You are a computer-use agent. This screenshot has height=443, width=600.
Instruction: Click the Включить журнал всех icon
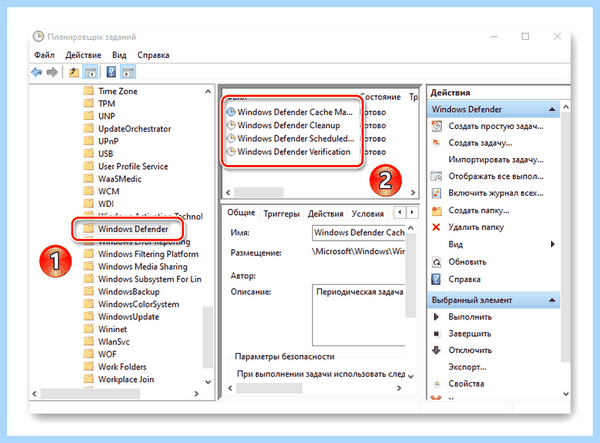[437, 193]
